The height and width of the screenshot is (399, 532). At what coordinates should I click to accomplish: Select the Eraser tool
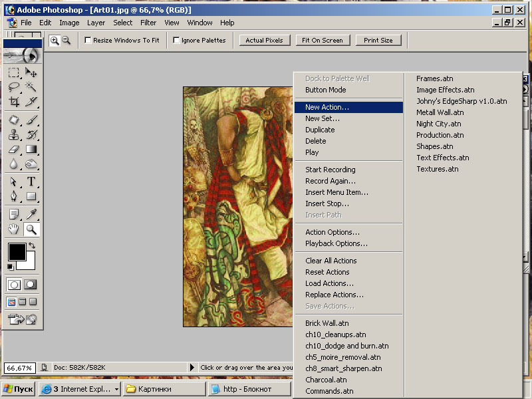click(14, 149)
